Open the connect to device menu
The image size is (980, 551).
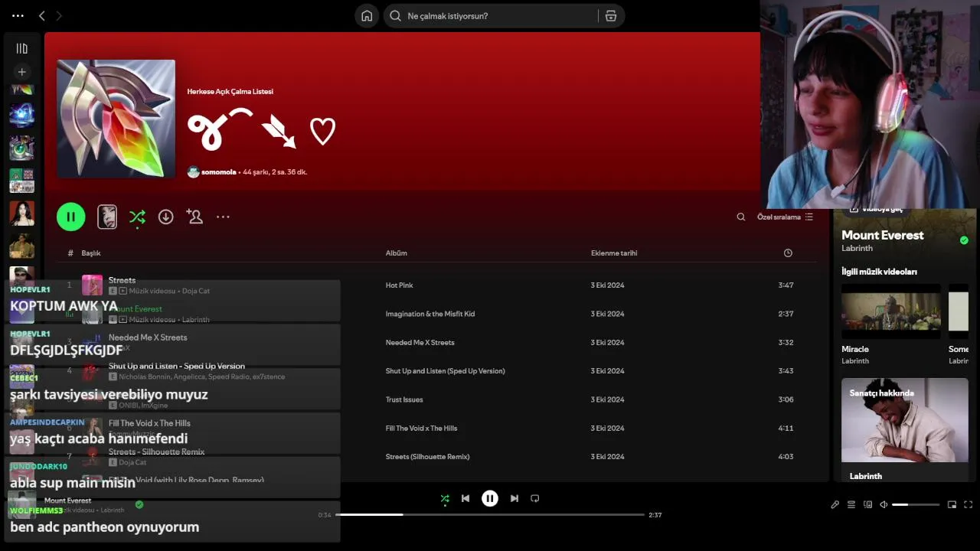pos(867,504)
